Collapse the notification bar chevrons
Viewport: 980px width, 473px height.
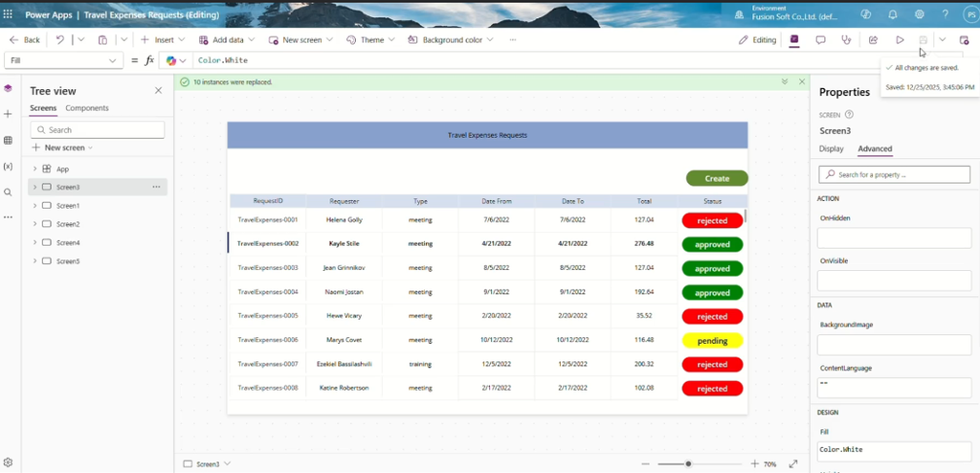[785, 82]
